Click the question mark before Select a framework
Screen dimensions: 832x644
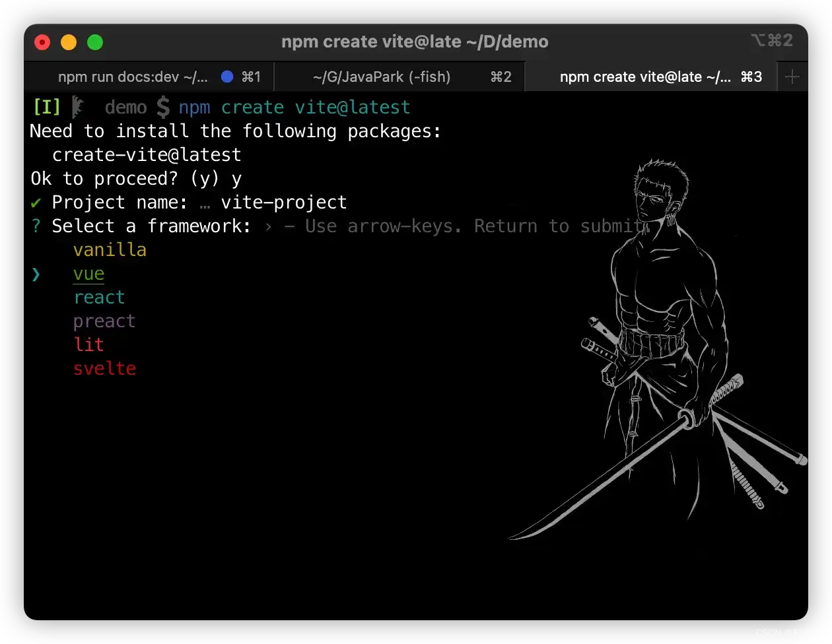[36, 226]
